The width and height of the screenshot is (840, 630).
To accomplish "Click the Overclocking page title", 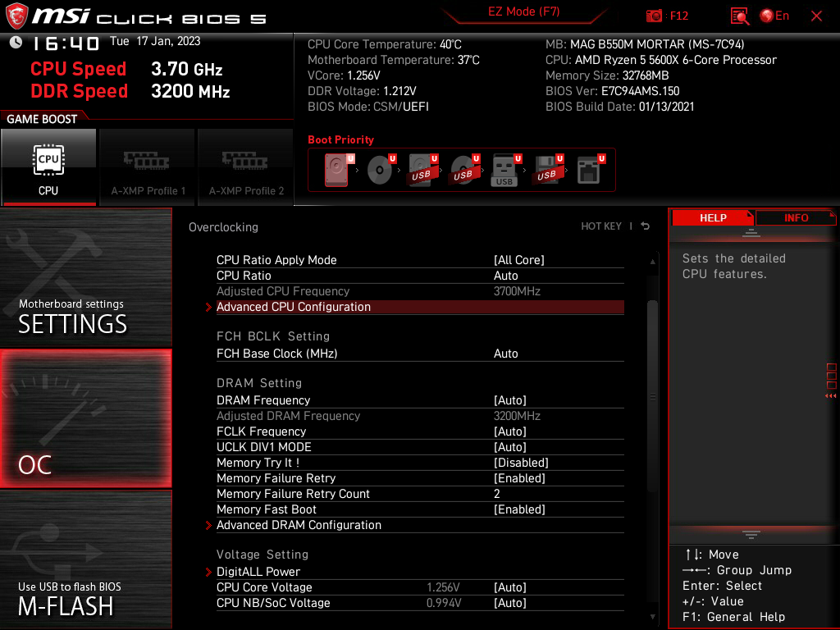I will (x=223, y=227).
